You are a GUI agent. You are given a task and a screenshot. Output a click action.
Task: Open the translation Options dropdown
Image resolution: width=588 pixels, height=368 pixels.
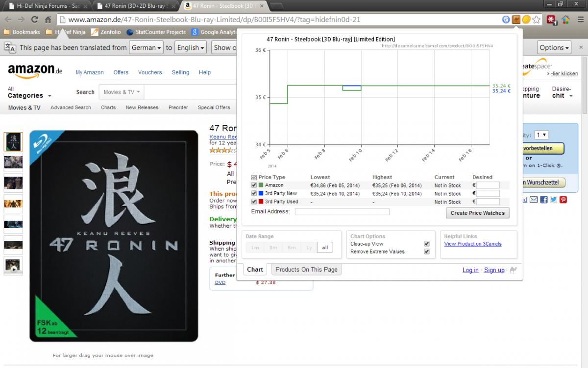point(555,47)
